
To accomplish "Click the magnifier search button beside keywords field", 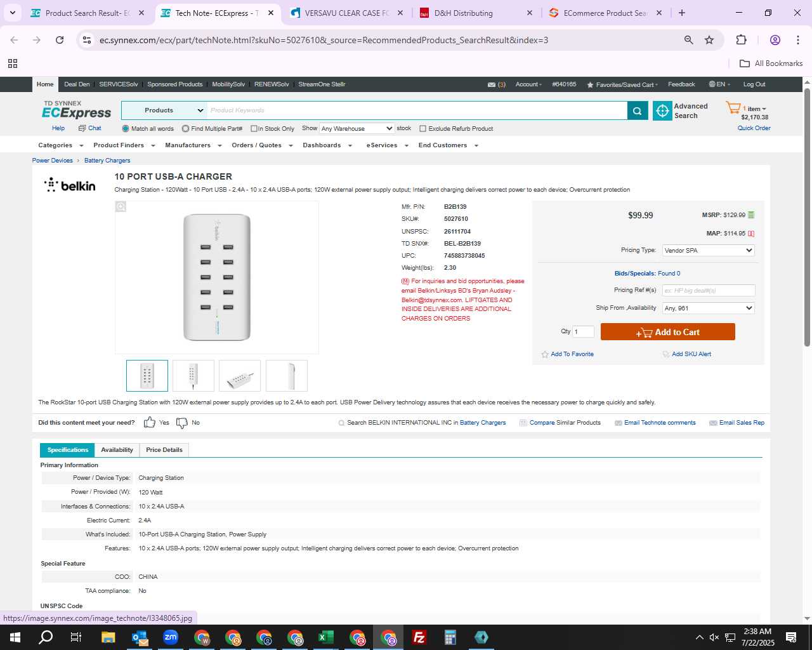I will 638,110.
